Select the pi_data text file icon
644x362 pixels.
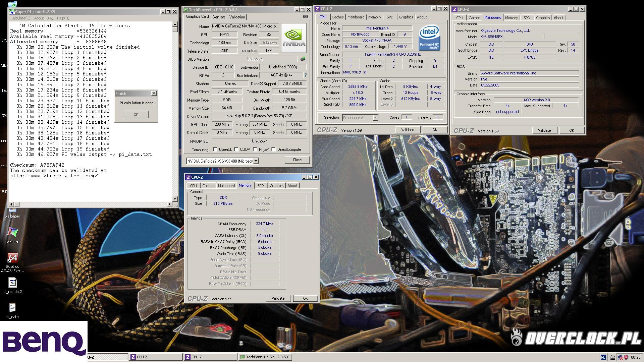coord(12,308)
